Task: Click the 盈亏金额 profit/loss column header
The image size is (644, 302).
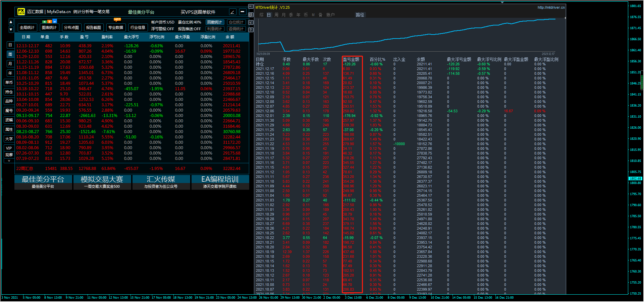Action: point(351,59)
